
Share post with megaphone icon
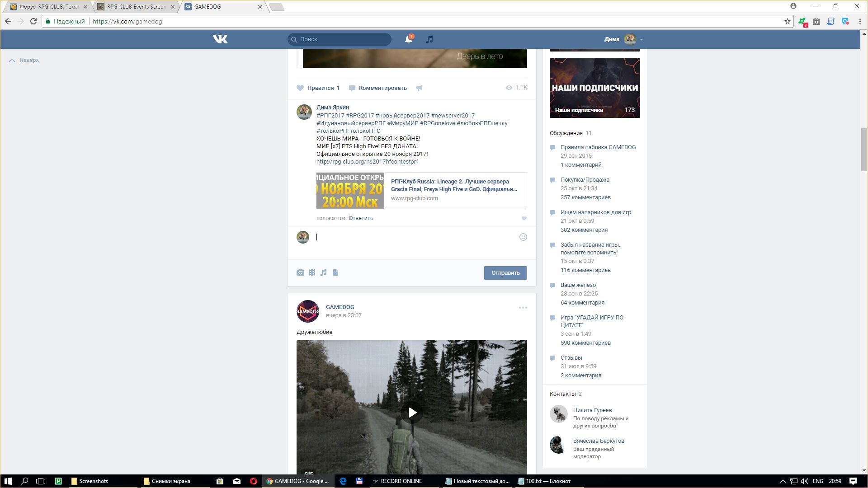click(419, 88)
